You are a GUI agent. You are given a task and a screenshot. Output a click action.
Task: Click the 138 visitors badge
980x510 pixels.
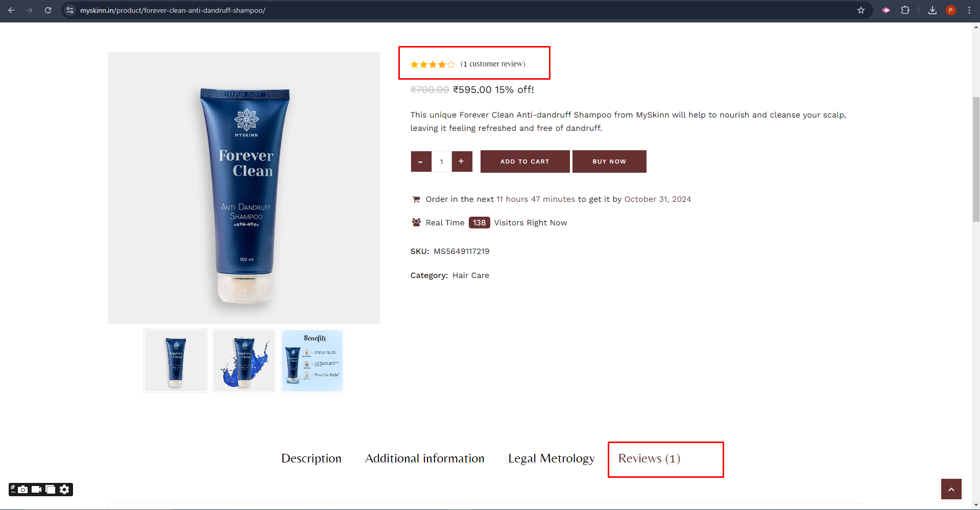(x=480, y=223)
